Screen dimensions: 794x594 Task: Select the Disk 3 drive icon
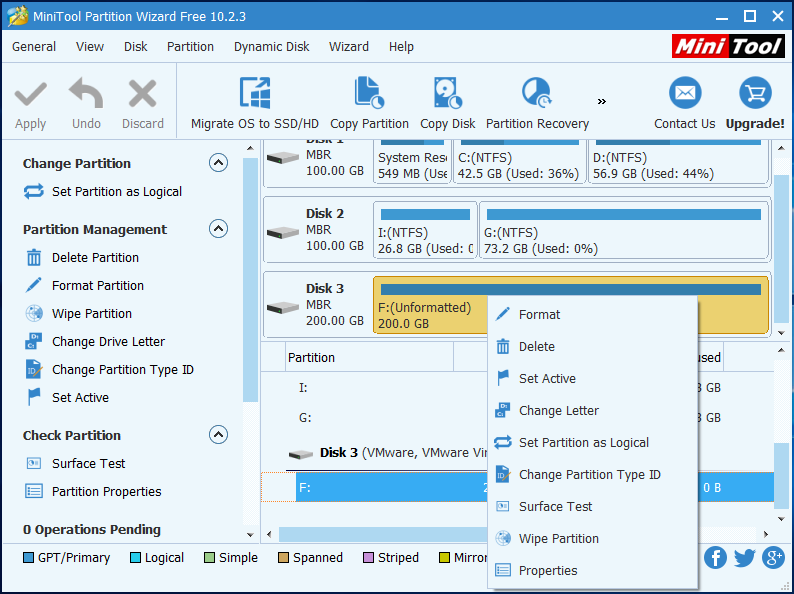click(283, 307)
